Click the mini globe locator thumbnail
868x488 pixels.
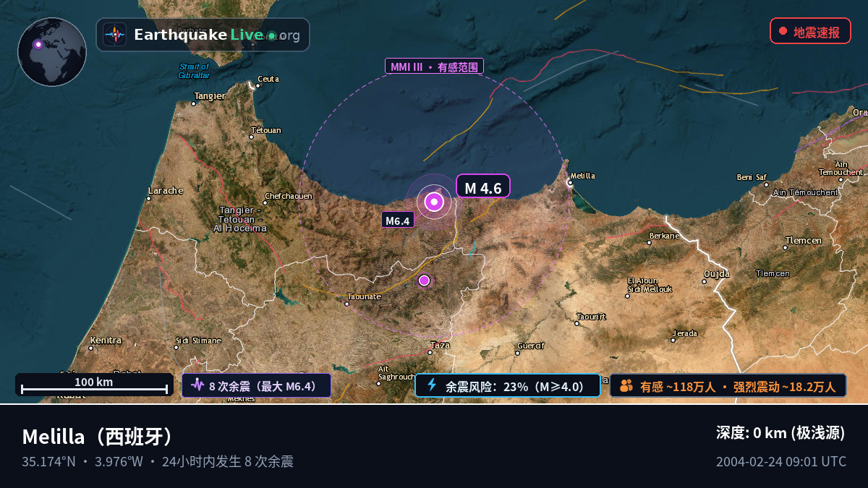coord(52,52)
